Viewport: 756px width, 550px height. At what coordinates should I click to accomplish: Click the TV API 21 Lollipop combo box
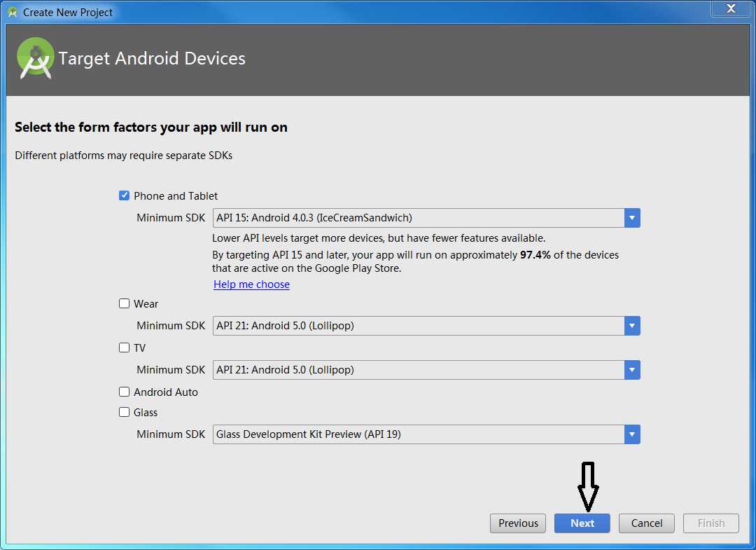click(426, 370)
